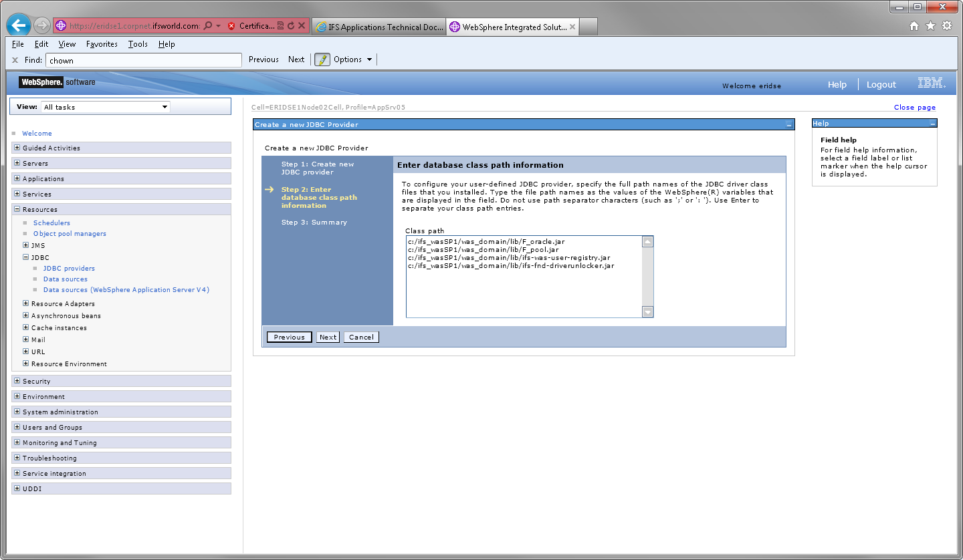This screenshot has height=560, width=963.
Task: Switch to IFS Applications Technical Doc tab
Action: click(379, 27)
